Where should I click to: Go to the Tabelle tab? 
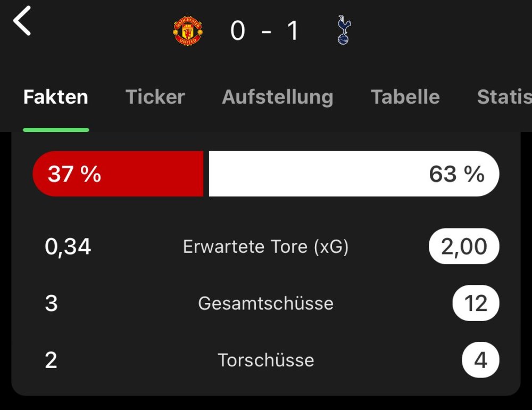click(405, 97)
